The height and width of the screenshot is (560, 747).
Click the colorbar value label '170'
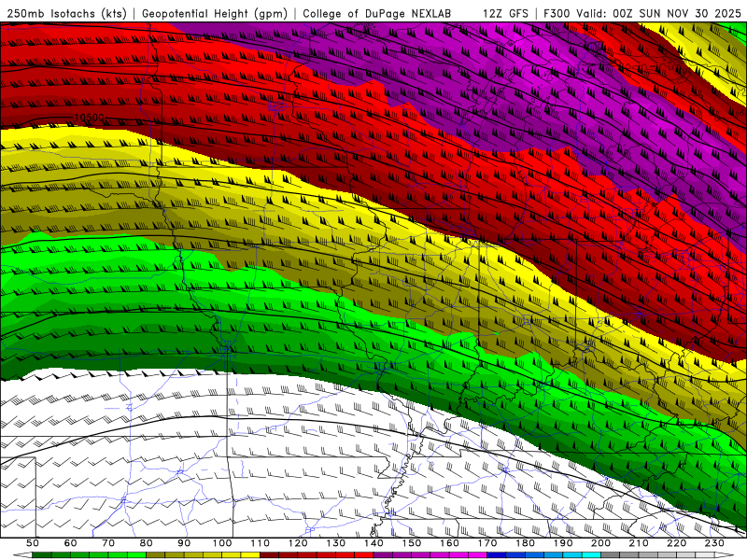click(487, 543)
